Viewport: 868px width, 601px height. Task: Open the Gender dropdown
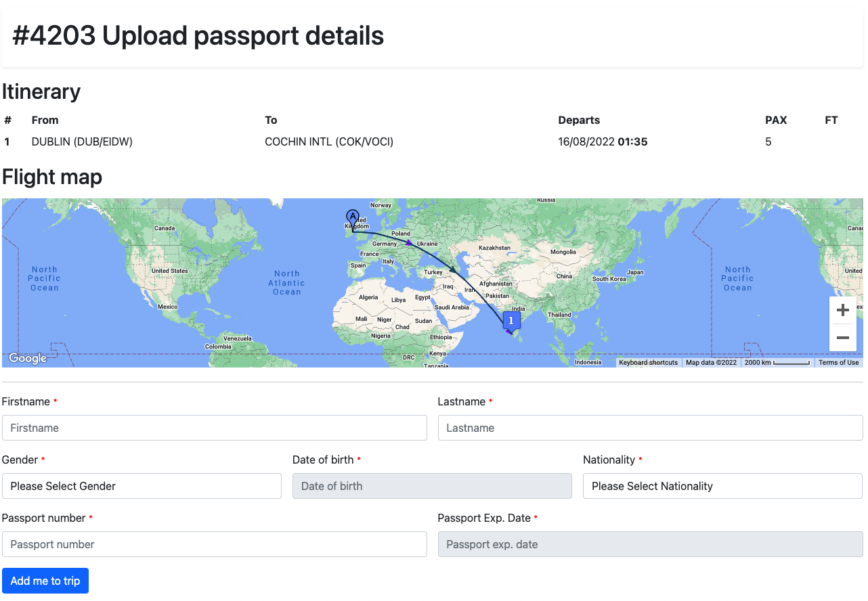tap(142, 486)
